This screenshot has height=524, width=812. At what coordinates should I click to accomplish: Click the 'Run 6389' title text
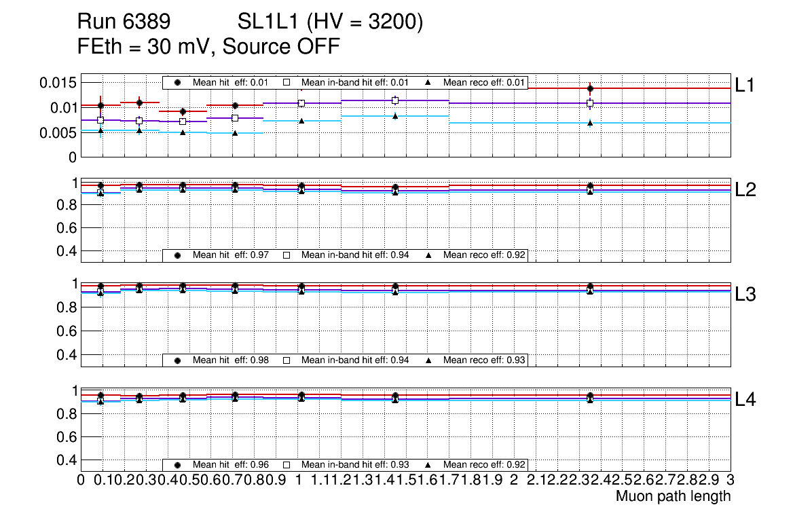coord(124,22)
